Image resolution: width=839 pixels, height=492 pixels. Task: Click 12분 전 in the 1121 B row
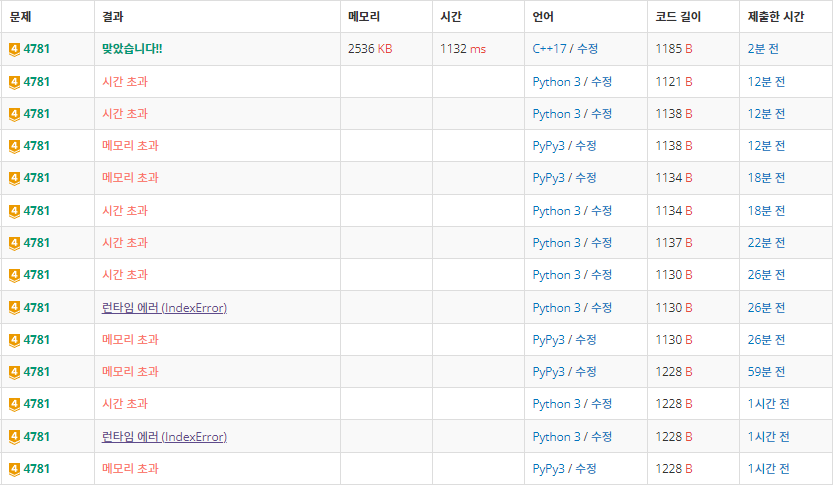click(766, 82)
